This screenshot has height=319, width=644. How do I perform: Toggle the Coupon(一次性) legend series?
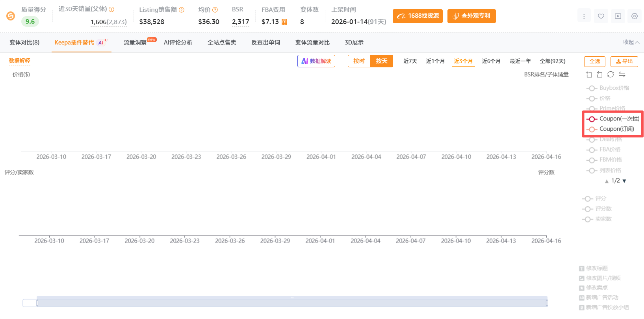(612, 119)
